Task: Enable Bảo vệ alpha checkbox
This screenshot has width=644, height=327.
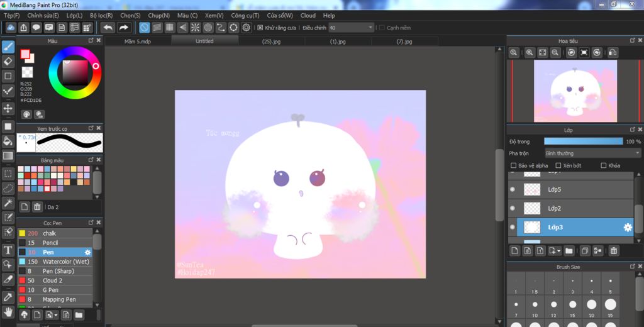Action: point(513,165)
